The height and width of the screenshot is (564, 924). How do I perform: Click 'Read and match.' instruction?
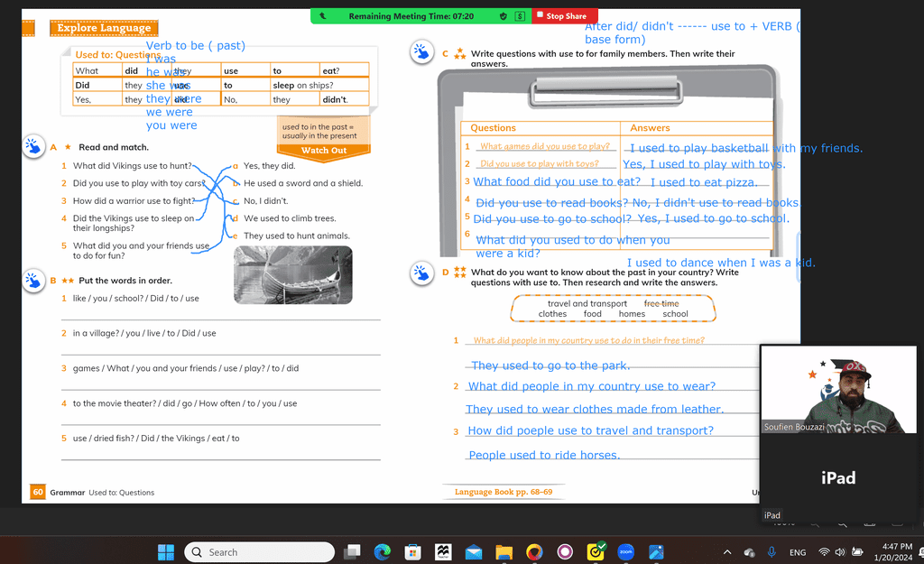(114, 147)
